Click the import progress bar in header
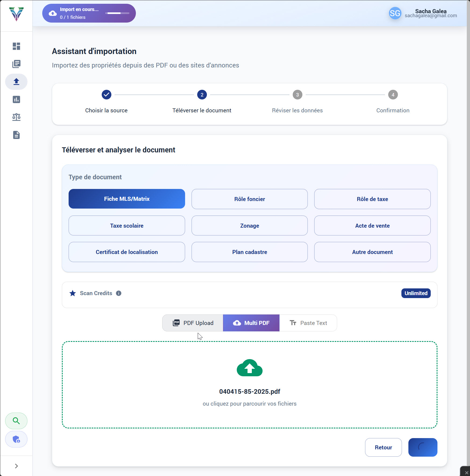This screenshot has width=470, height=476. 117,13
